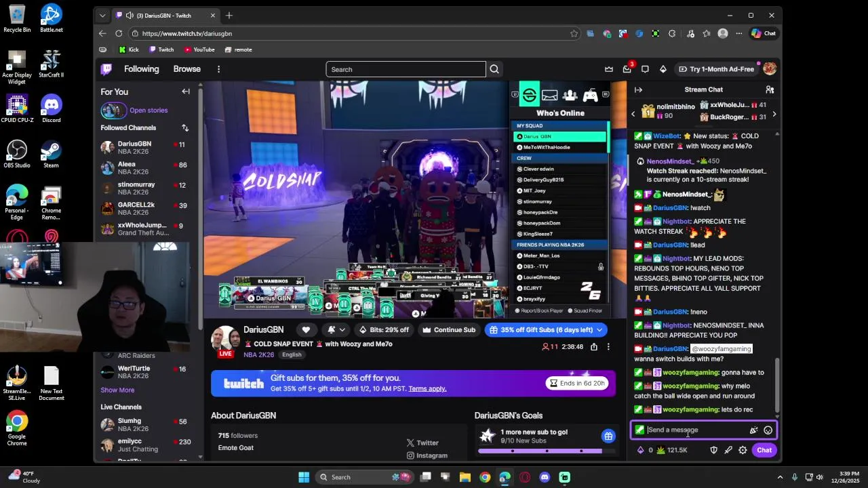Open the notifications inbox with 3 badge

(627, 69)
